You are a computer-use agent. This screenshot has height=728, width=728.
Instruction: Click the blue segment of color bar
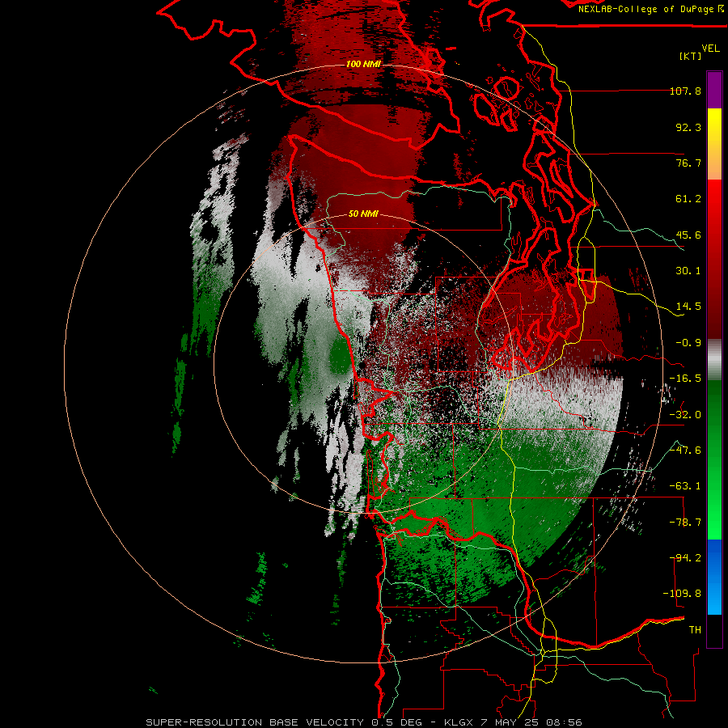click(714, 577)
